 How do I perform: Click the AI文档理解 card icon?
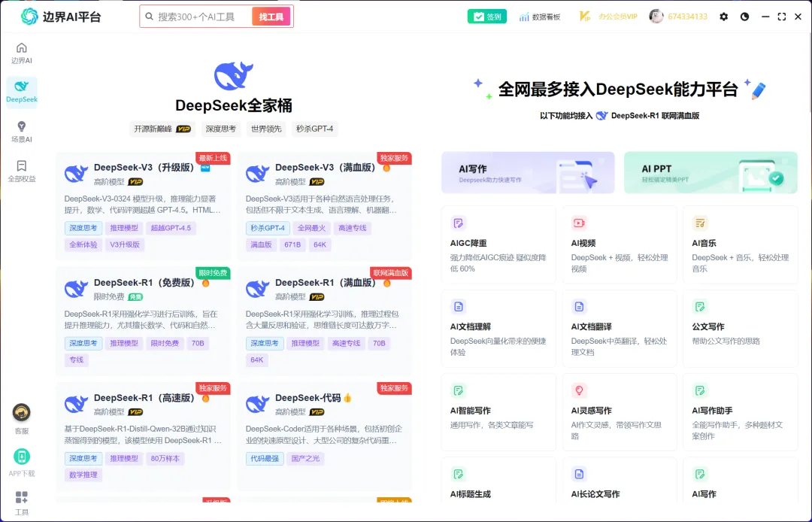pyautogui.click(x=459, y=307)
